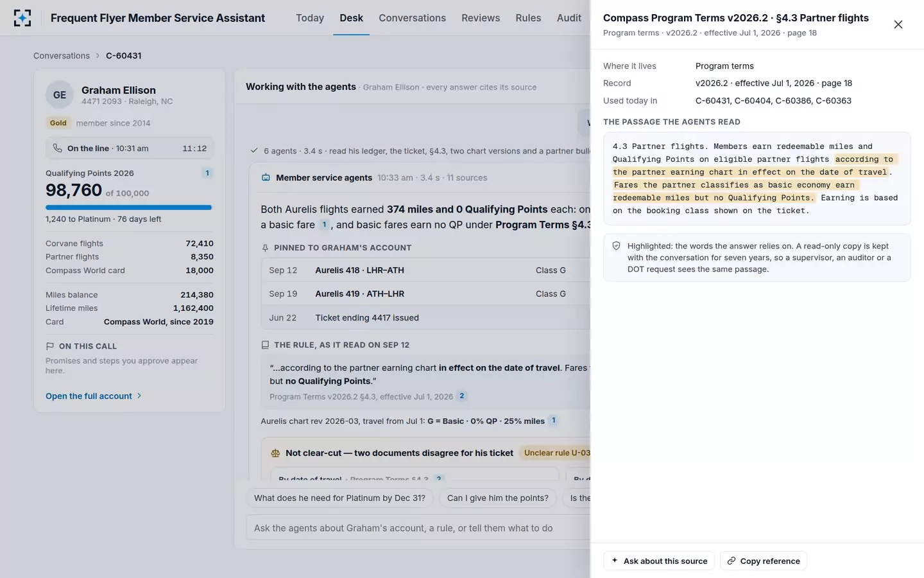Open the full account chevron link
This screenshot has height=578, width=924.
click(94, 396)
